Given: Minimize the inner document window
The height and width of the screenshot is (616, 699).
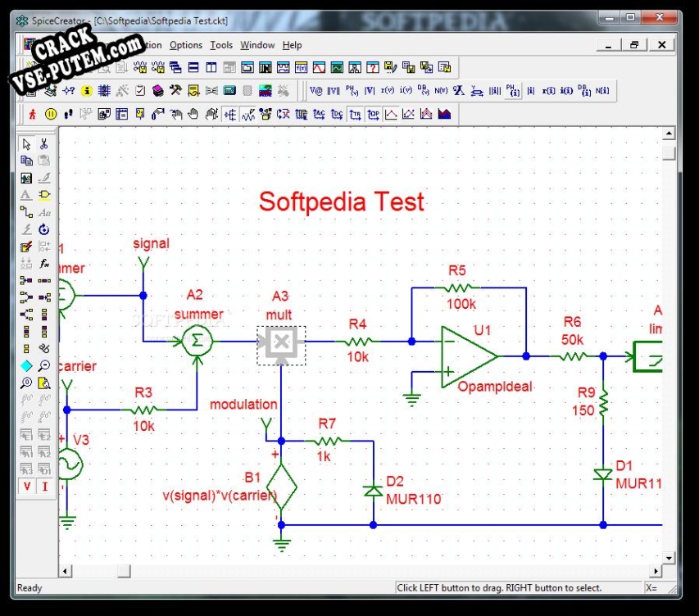Looking at the screenshot, I should pos(609,44).
